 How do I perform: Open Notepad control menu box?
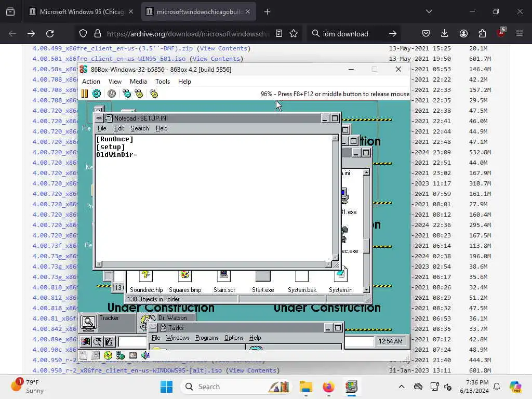pyautogui.click(x=99, y=118)
